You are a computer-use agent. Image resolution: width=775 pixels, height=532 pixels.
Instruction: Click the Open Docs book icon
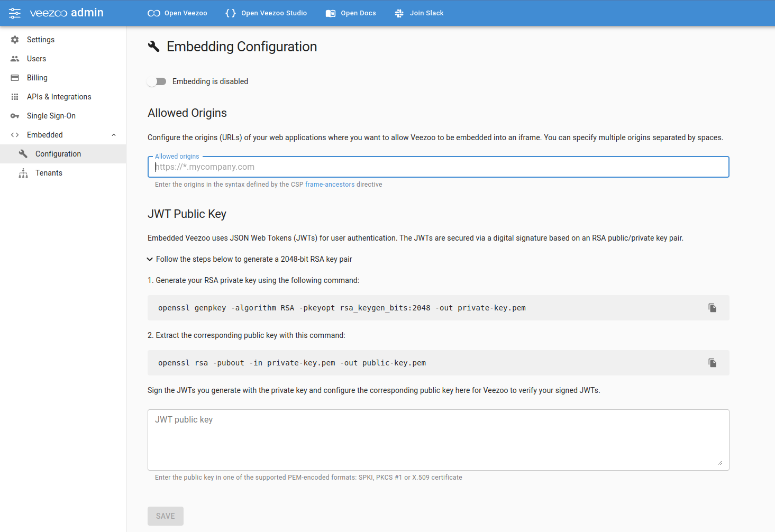tap(331, 13)
